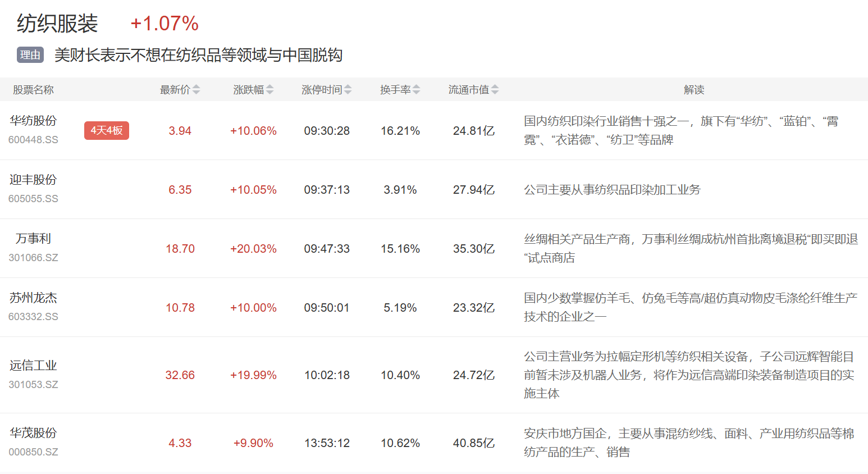Click the 理由 tag label
The image size is (868, 474).
click(x=30, y=55)
